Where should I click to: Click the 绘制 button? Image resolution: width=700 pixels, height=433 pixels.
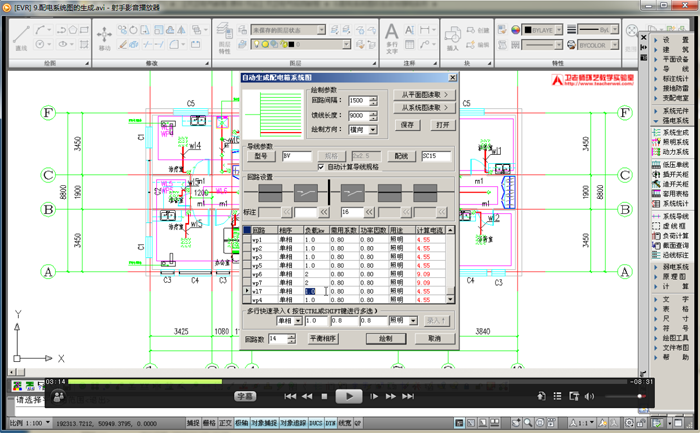(386, 339)
